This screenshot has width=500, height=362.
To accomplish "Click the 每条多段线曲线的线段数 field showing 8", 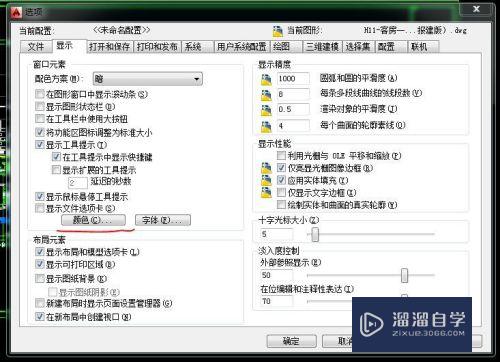I will point(293,94).
